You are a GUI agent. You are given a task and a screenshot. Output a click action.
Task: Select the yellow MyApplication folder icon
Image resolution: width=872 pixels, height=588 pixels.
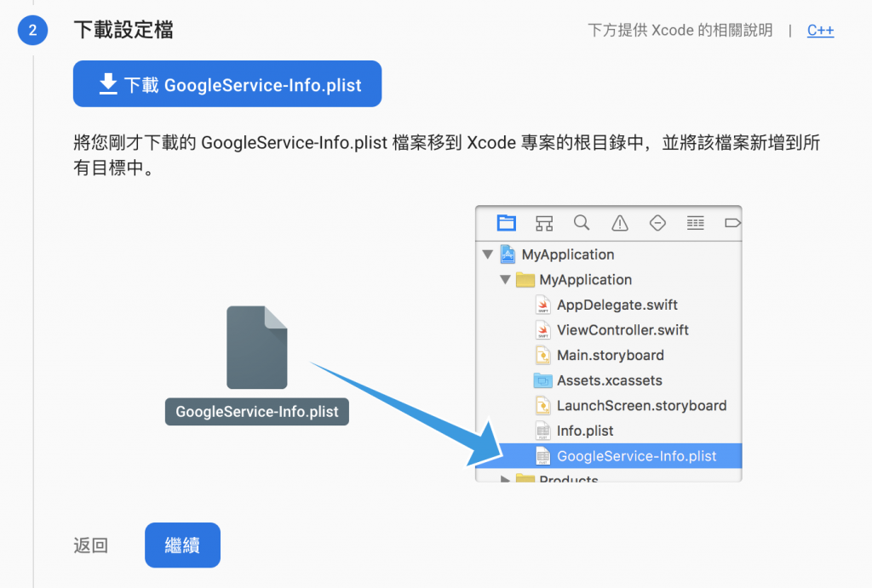tap(525, 280)
